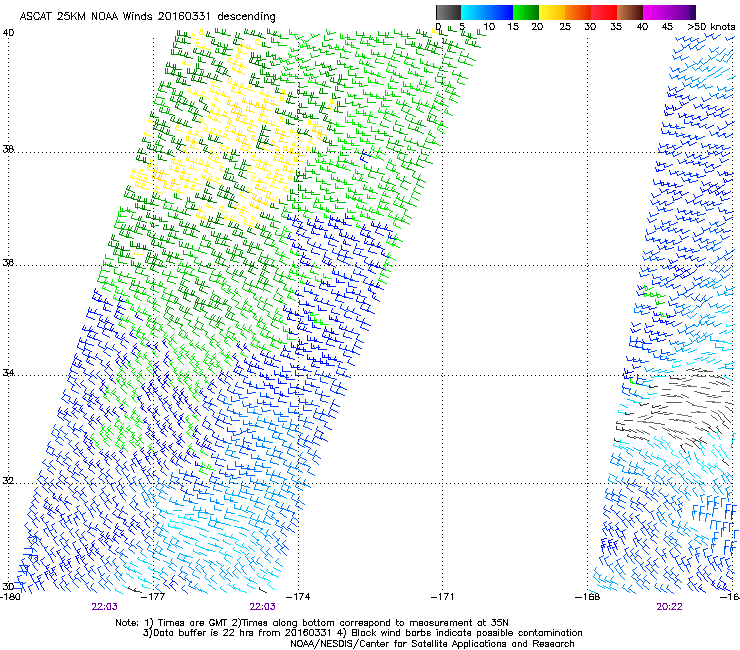Click the latitude label '32'

[8, 481]
